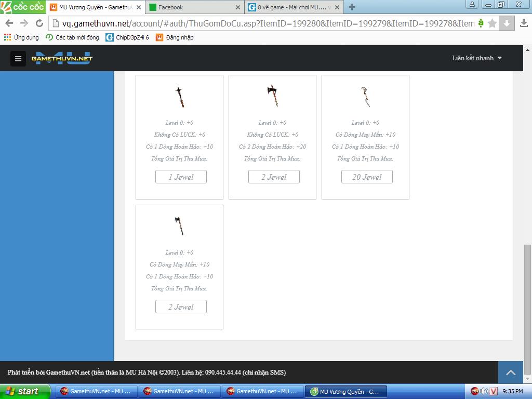Click the 1 Jewel button

pos(181,177)
